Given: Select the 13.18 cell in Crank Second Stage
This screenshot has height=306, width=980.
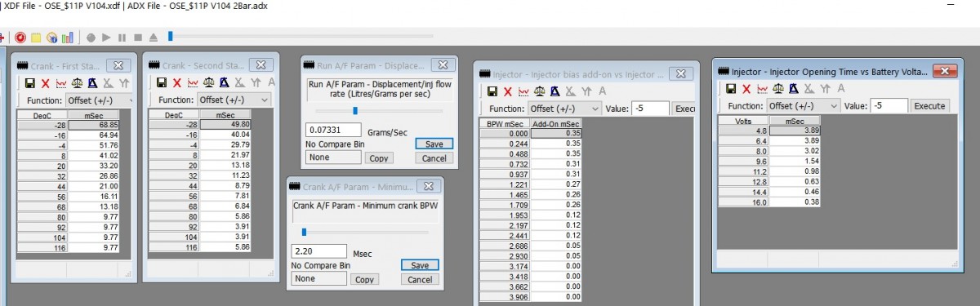Looking at the screenshot, I should (x=225, y=165).
